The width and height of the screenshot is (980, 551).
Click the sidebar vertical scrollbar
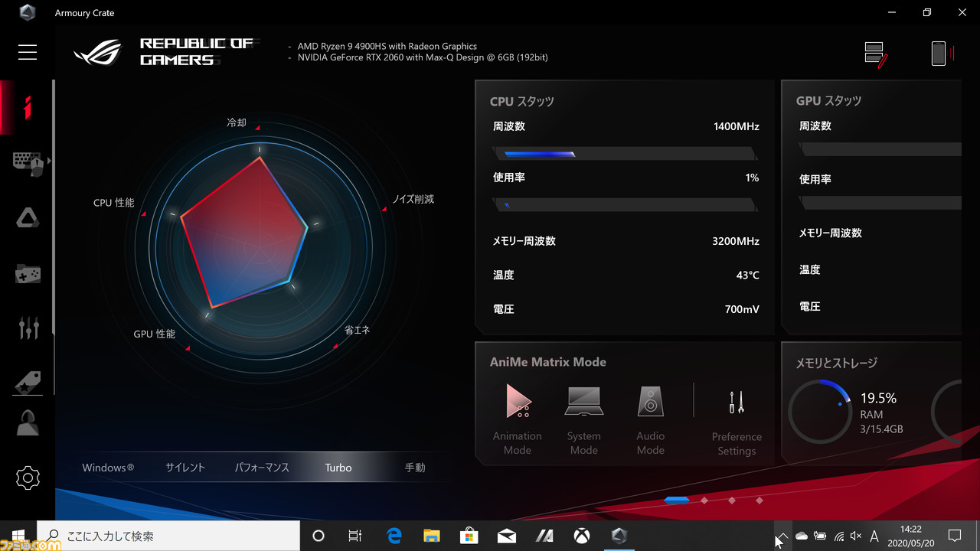point(54,207)
